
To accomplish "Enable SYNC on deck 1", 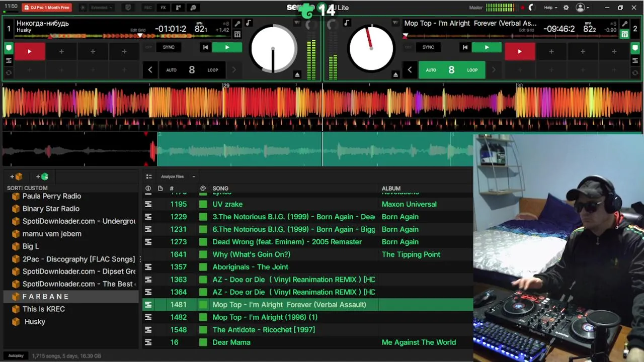I will tap(169, 47).
